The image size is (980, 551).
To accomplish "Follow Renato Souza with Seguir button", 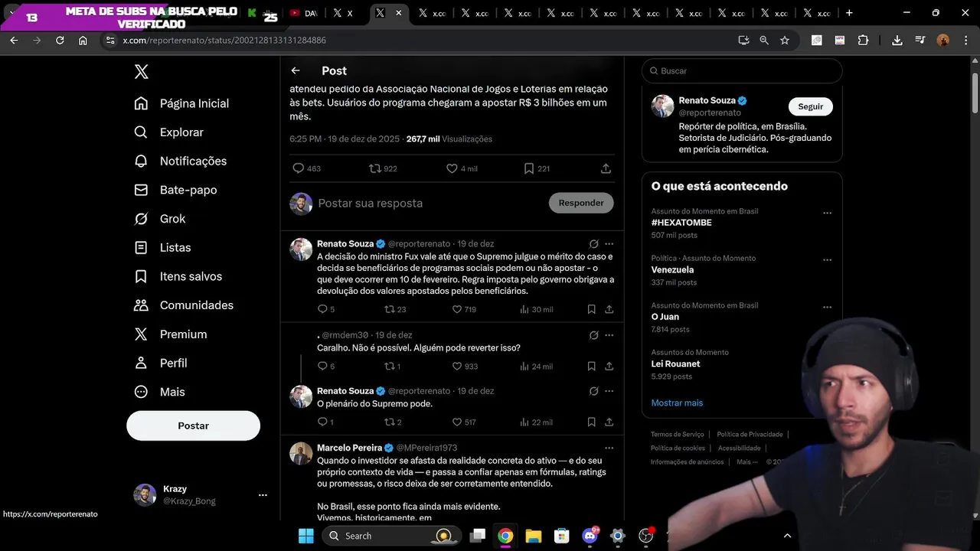I will [x=811, y=106].
